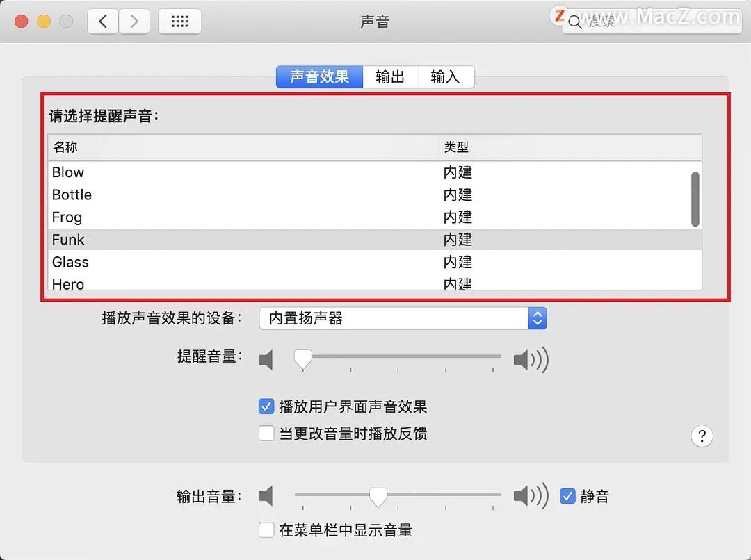
Task: Select the Frog alert sound
Action: pos(209,217)
